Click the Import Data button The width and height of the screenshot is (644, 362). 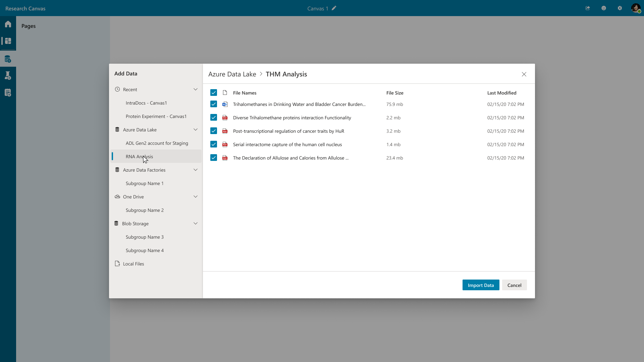coord(481,285)
